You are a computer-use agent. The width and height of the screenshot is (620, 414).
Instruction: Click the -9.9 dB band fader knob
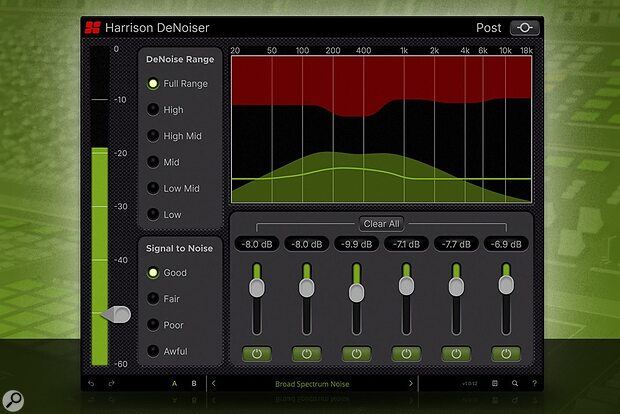356,293
